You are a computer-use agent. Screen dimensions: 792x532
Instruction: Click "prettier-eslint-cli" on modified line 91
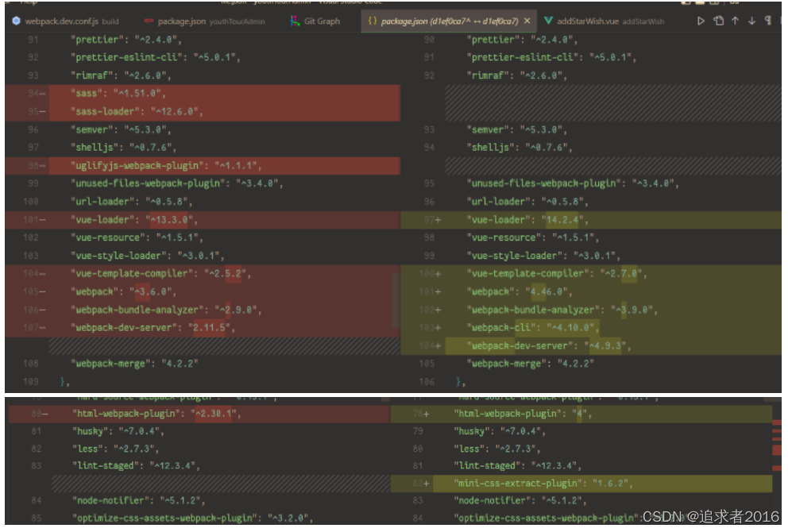click(x=523, y=57)
